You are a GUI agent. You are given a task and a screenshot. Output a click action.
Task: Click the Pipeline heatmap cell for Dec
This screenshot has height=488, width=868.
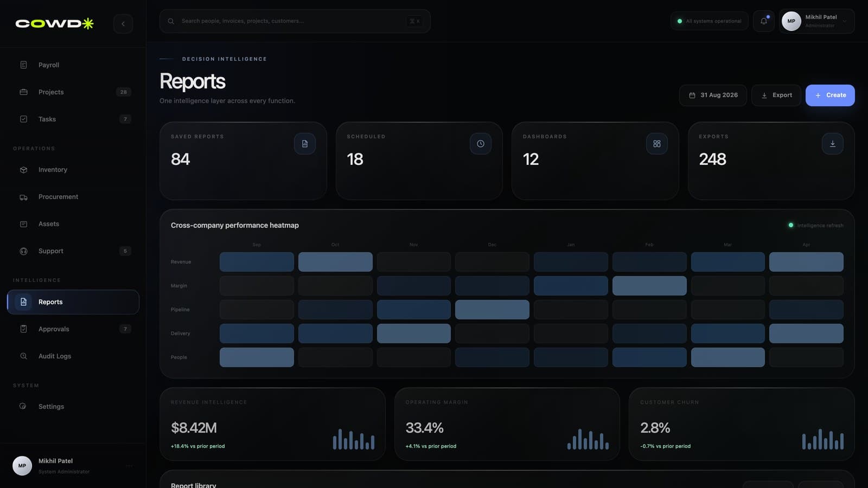click(x=492, y=310)
